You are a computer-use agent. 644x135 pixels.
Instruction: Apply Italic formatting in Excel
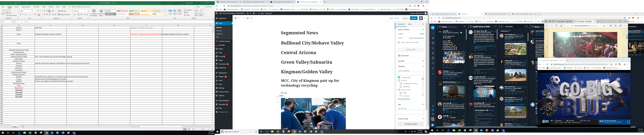click(23, 14)
